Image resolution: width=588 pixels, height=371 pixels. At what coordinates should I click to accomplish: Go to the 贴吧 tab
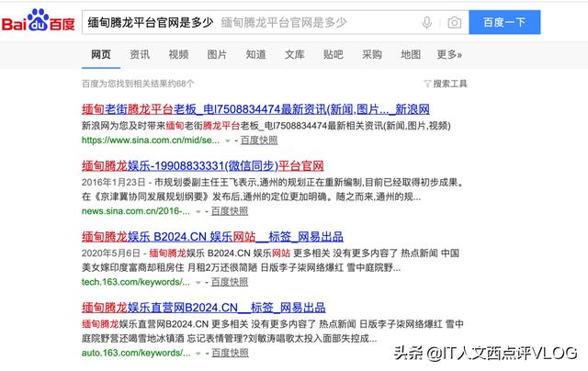(x=333, y=55)
